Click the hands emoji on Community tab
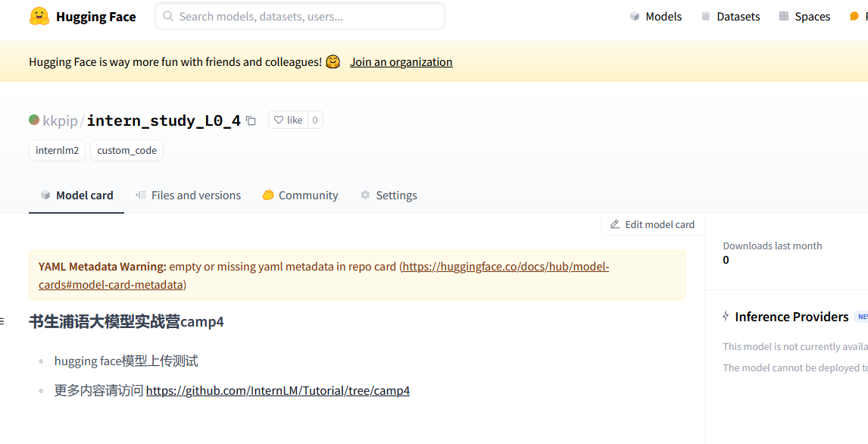The image size is (868, 444). pyautogui.click(x=268, y=195)
